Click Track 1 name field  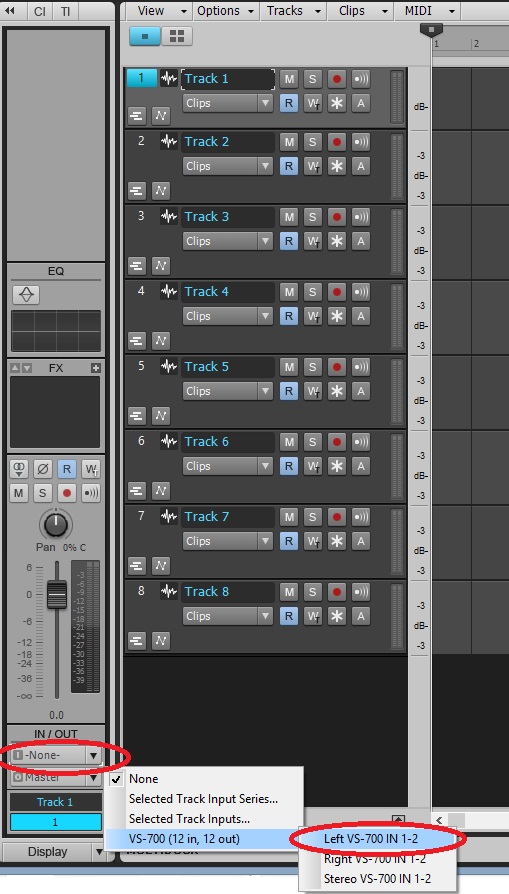(x=228, y=79)
